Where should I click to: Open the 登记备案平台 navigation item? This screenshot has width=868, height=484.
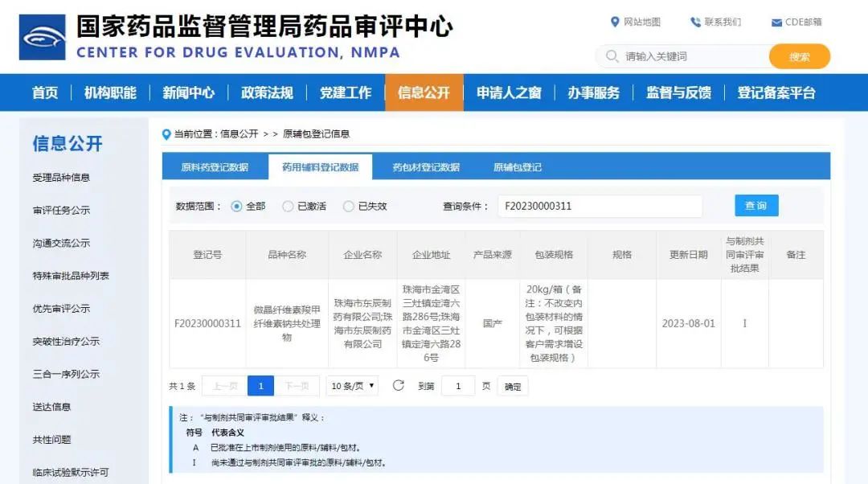(x=776, y=92)
